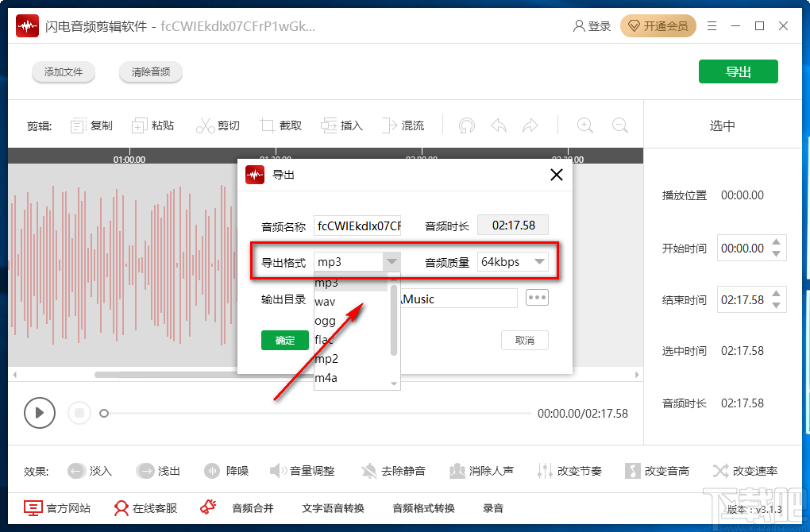Select wav from the format list
810x532 pixels.
[351, 302]
